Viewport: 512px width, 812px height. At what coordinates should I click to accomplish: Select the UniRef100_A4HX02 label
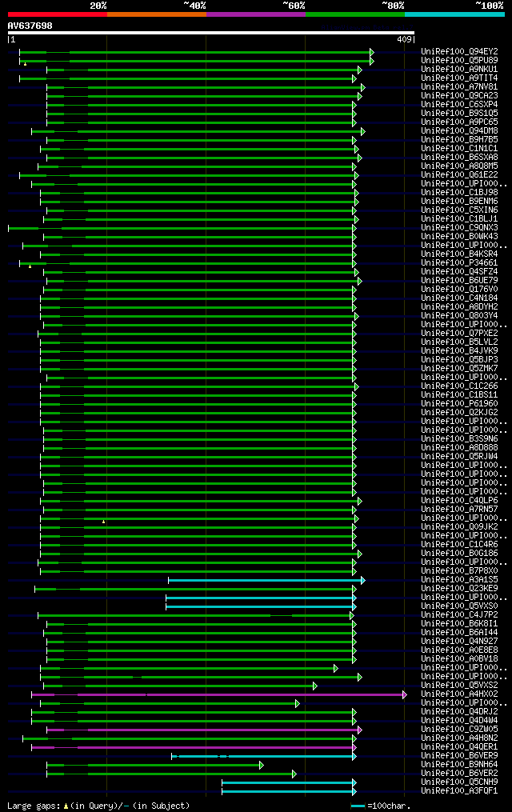(x=459, y=694)
